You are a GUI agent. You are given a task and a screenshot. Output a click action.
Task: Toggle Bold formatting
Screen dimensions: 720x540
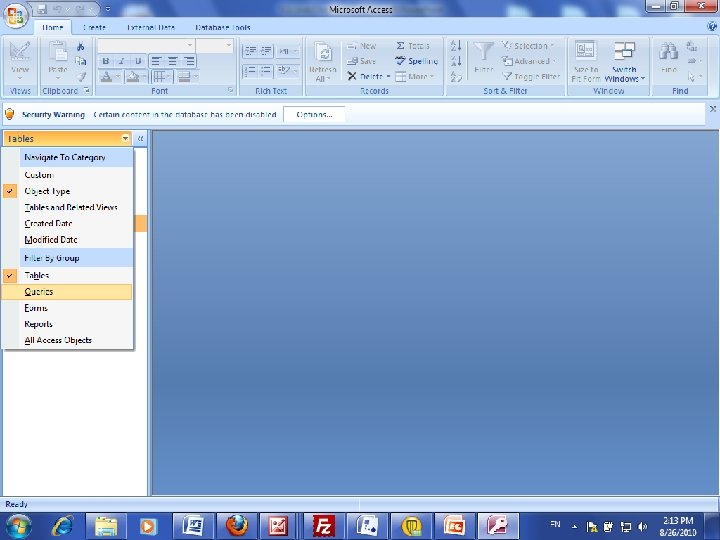(106, 61)
